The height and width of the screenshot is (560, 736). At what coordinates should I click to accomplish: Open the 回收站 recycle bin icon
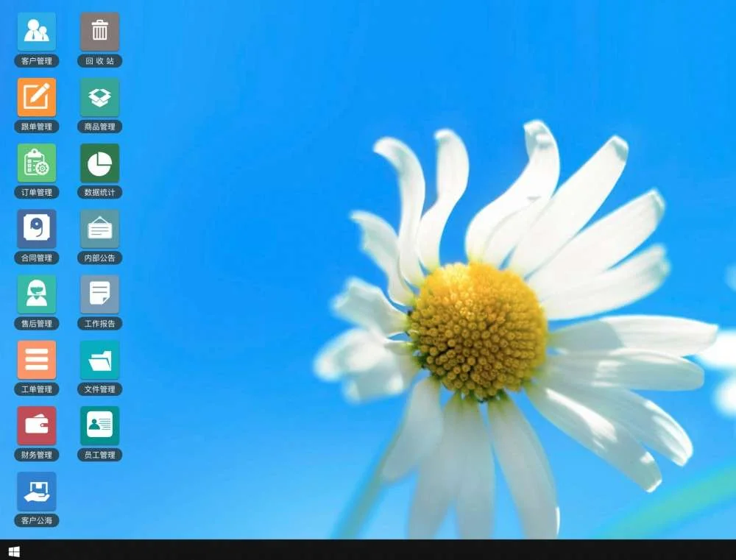99,32
